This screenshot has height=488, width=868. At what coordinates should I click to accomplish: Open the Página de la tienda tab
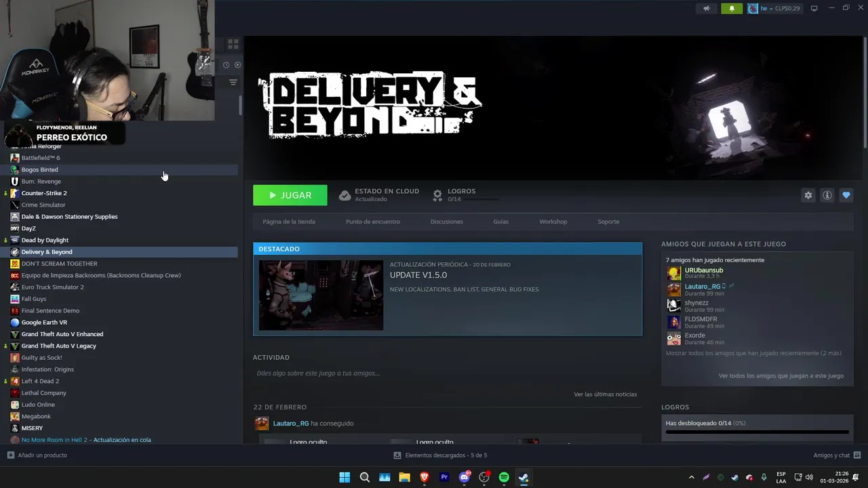[289, 222]
